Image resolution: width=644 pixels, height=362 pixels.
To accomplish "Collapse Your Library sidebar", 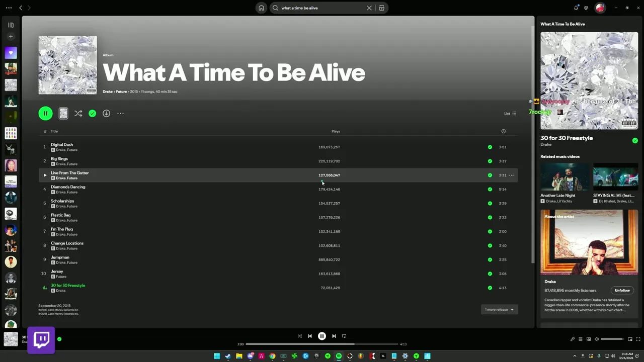I will coord(11,25).
